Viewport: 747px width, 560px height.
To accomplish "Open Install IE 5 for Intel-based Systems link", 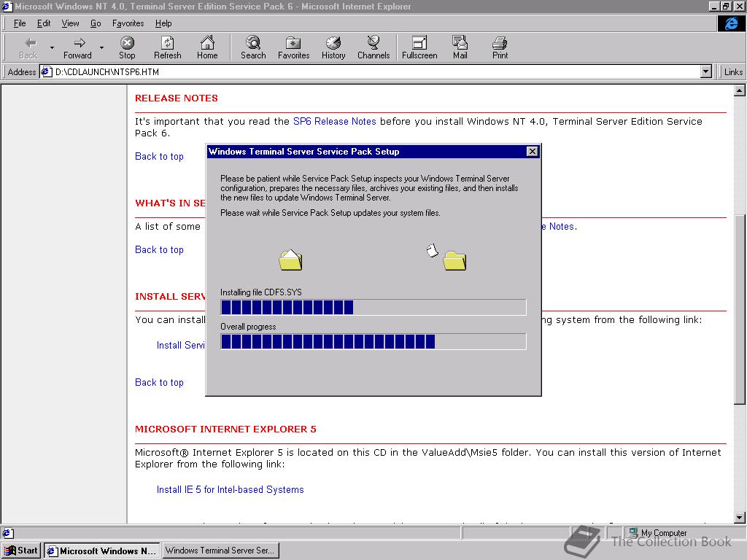I will 230,489.
